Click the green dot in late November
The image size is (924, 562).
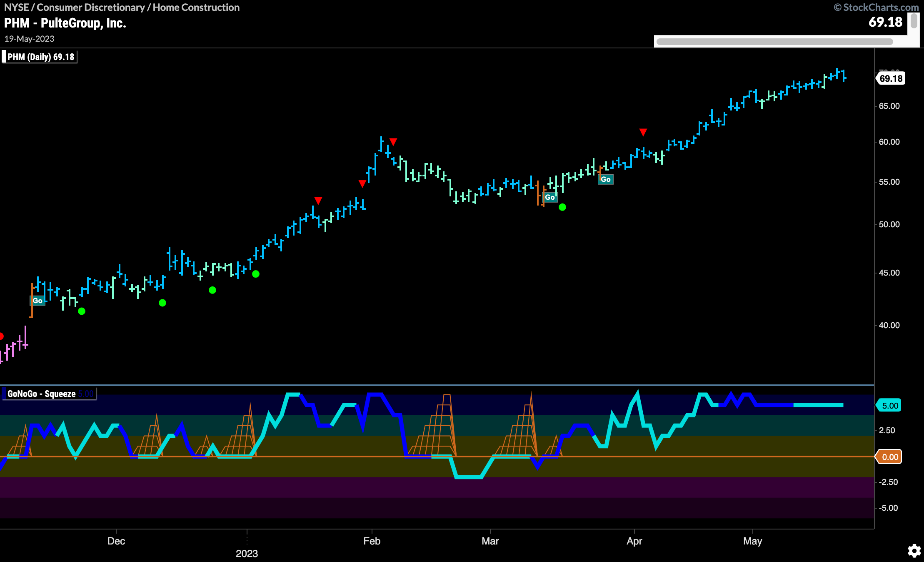(x=82, y=311)
